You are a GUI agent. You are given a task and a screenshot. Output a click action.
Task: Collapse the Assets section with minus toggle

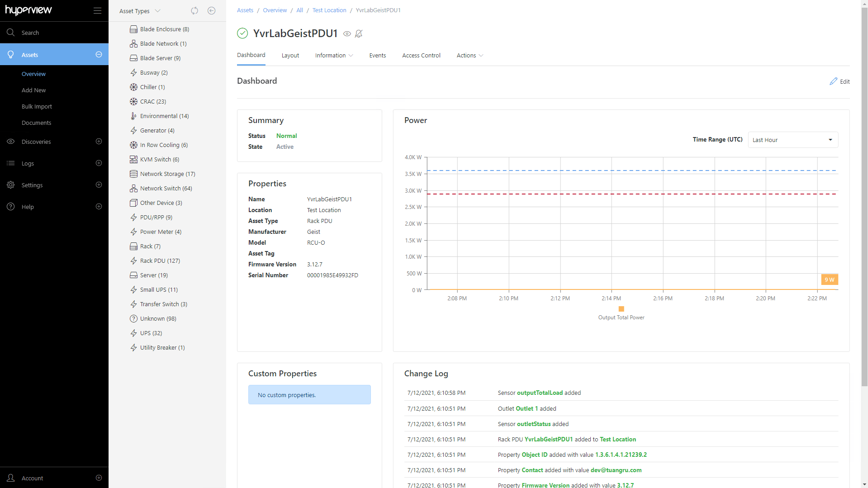coord(99,54)
